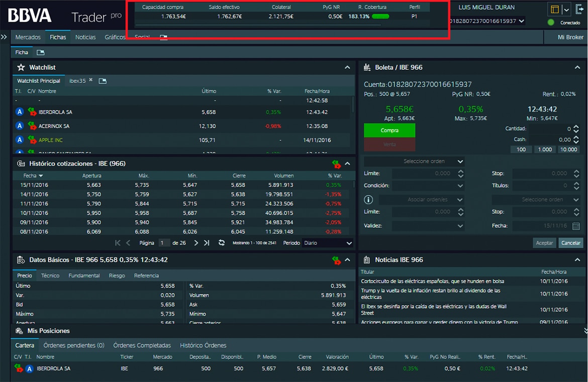Collapse the Datos Básicos panel

point(348,260)
